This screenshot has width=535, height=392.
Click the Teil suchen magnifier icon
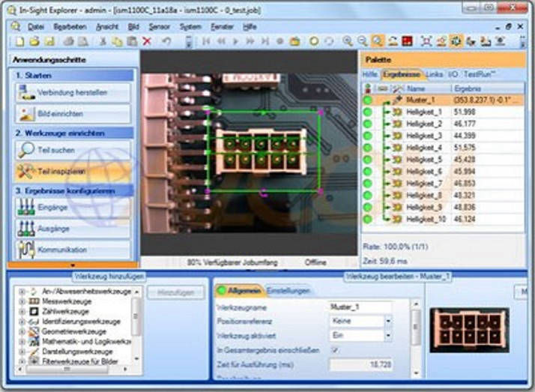(x=25, y=150)
